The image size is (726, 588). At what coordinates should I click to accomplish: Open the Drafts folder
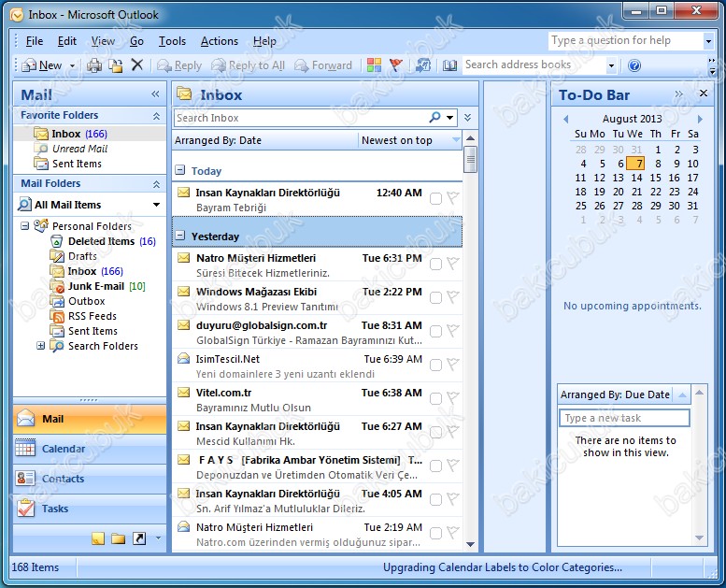82,256
